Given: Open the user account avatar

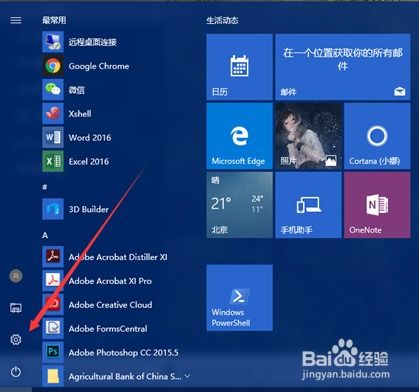Looking at the screenshot, I should coord(16,276).
